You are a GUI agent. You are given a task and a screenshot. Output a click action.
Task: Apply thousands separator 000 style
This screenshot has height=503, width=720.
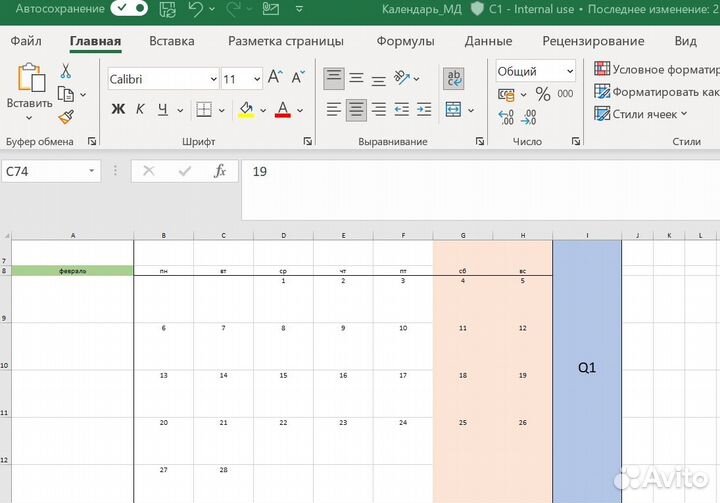tap(565, 94)
